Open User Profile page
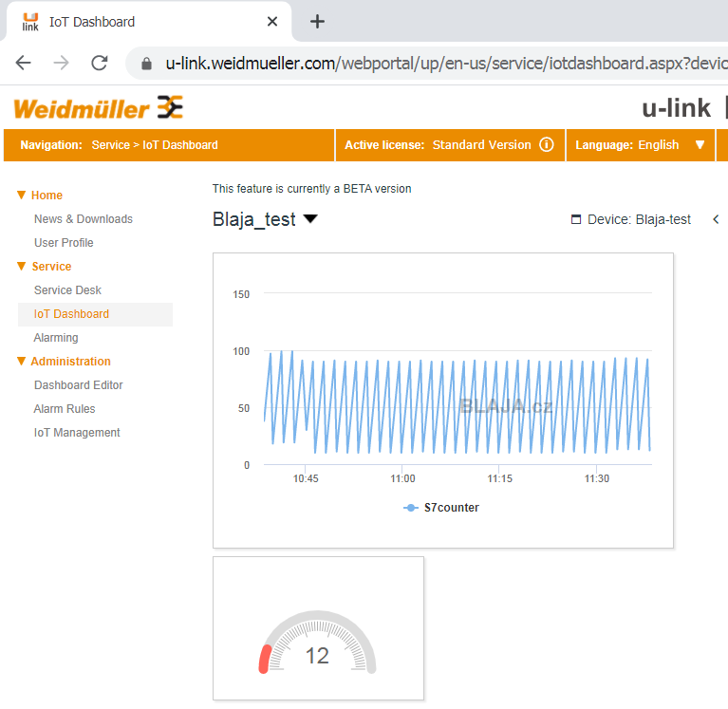 (64, 242)
